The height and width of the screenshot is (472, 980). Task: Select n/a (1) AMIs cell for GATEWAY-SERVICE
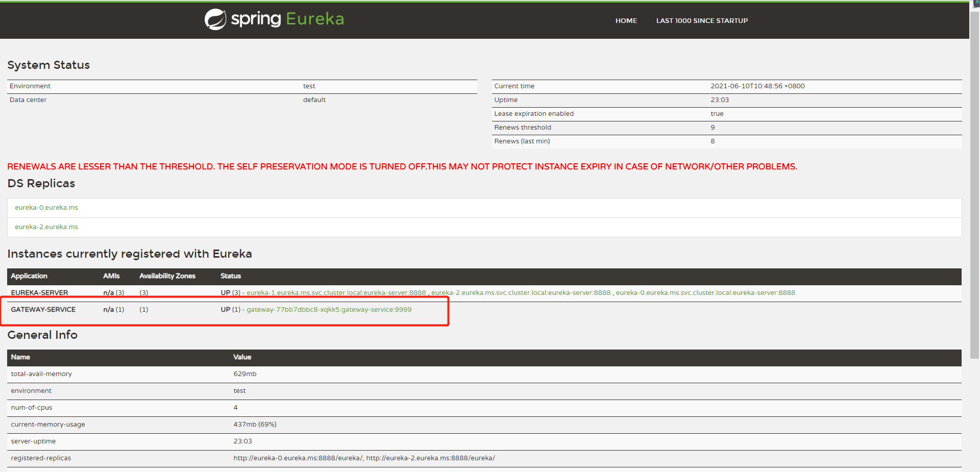pos(113,310)
